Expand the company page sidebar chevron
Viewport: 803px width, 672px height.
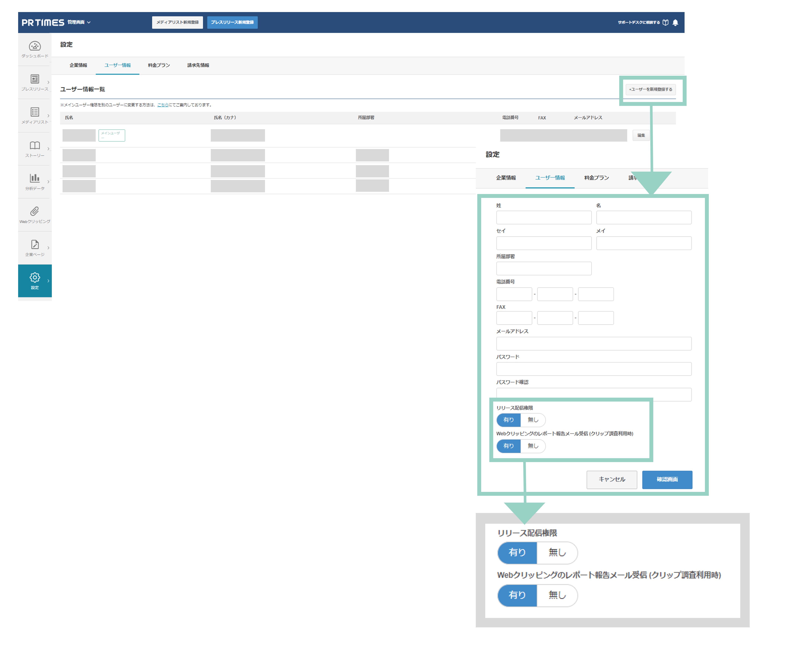click(x=48, y=248)
